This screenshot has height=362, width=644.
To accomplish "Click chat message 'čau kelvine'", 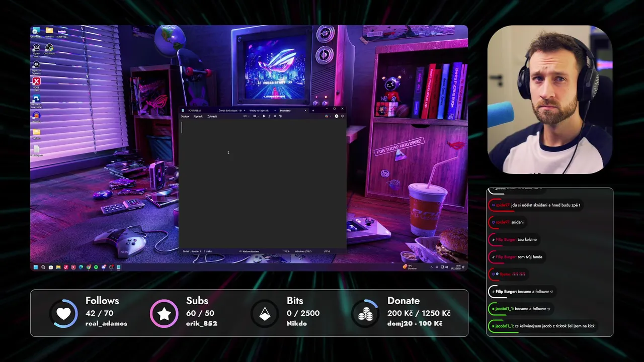I will [527, 239].
